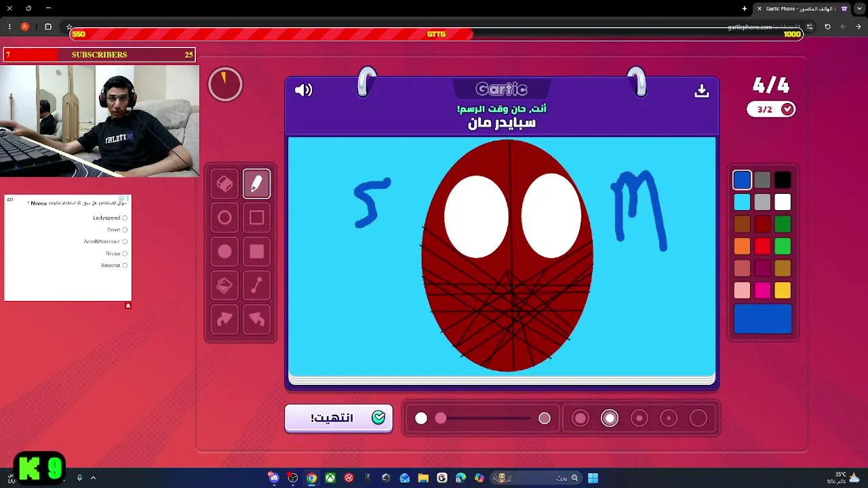Pick the orange color swatch
Viewport: 868px width, 488px height.
pyautogui.click(x=742, y=246)
